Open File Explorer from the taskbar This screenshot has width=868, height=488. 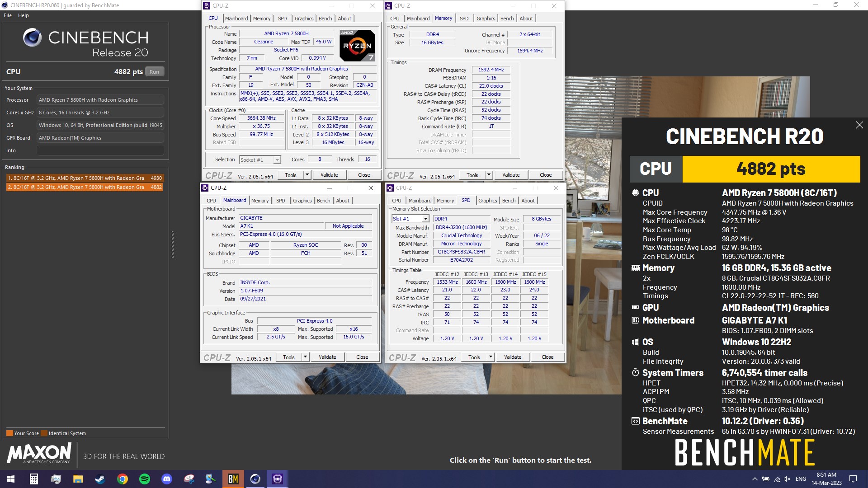tap(78, 479)
